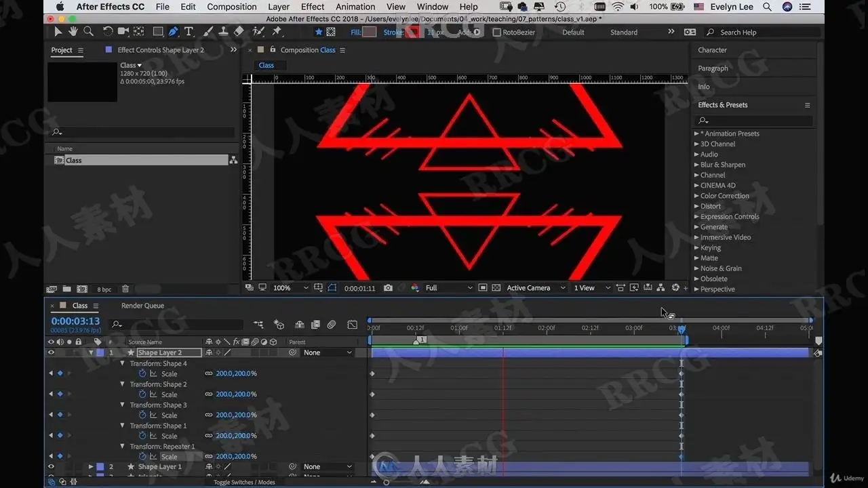Click the Project panel trash delete icon
Screen dimensions: 868x488
pos(125,289)
